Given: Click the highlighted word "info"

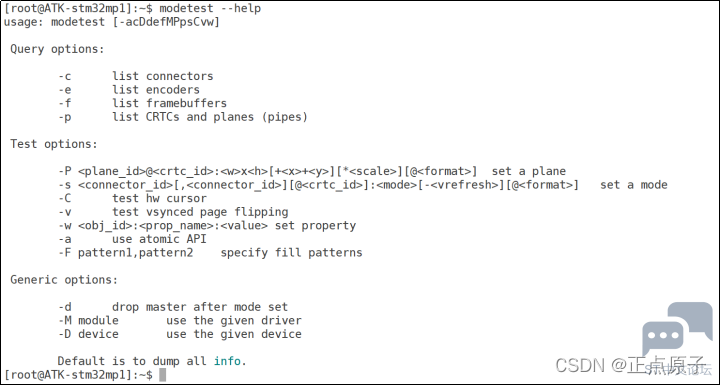Looking at the screenshot, I should point(227,361).
